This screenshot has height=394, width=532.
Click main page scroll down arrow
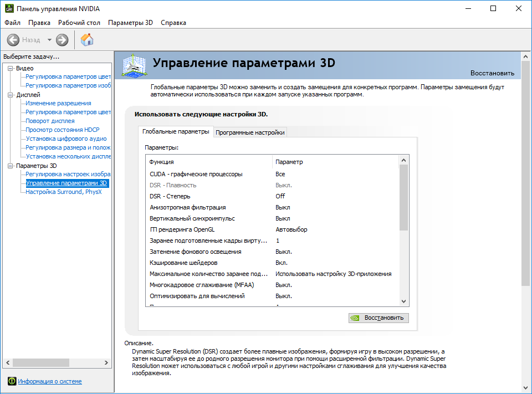pos(525,387)
